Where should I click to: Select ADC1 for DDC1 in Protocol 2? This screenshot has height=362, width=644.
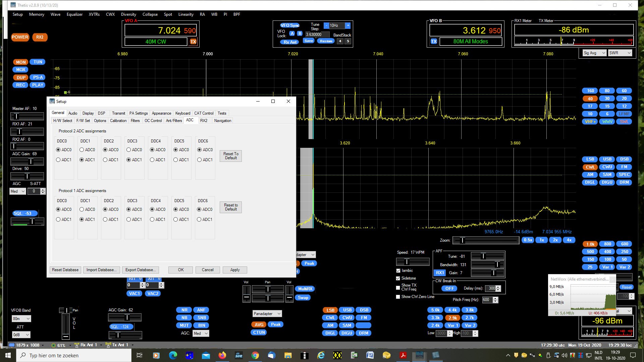click(x=82, y=160)
